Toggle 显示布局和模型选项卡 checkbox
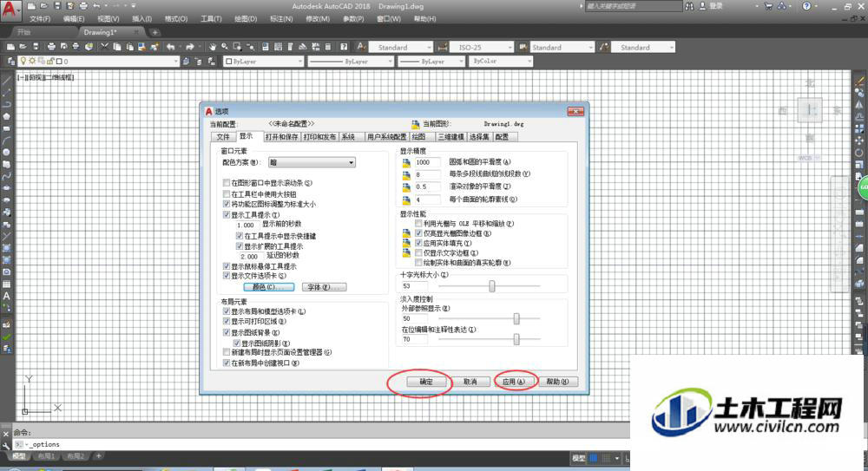 227,311
